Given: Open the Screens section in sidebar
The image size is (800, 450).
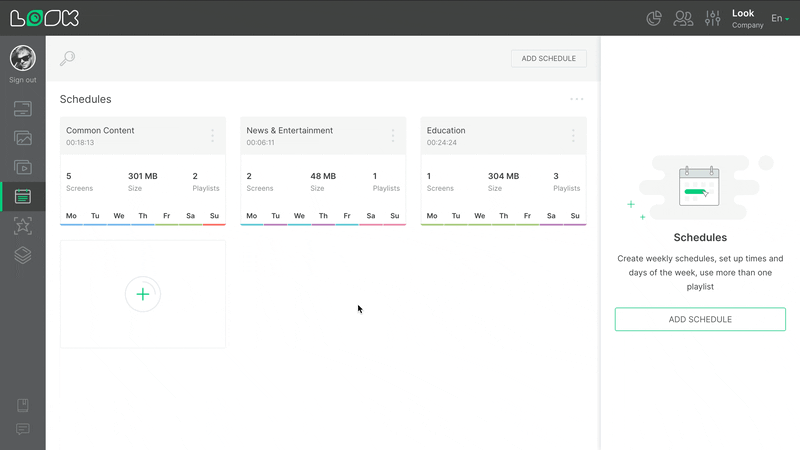Looking at the screenshot, I should (22, 108).
